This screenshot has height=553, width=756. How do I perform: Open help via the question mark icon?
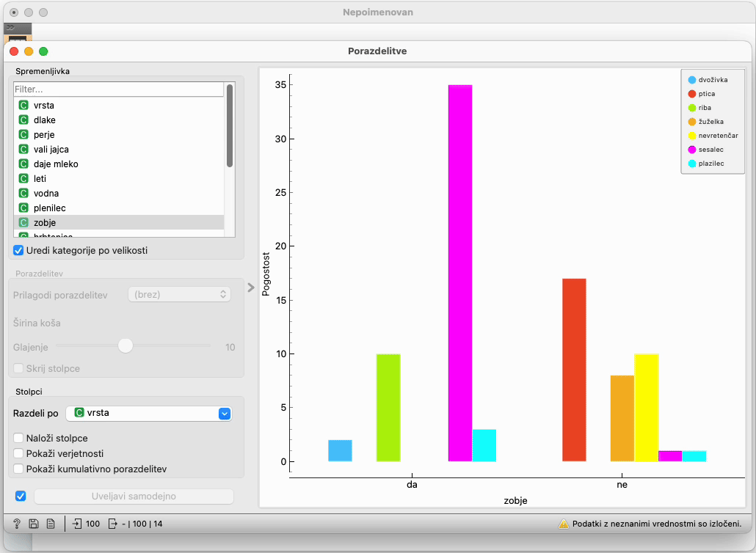tap(16, 524)
